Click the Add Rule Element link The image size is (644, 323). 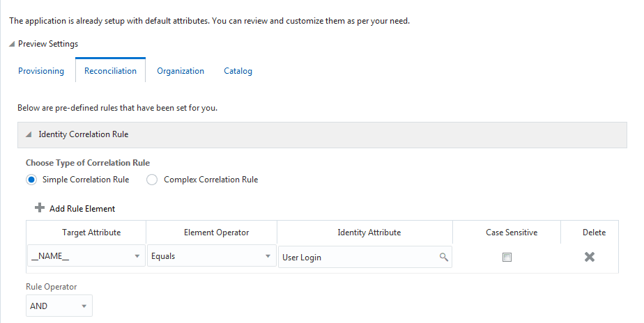click(82, 208)
